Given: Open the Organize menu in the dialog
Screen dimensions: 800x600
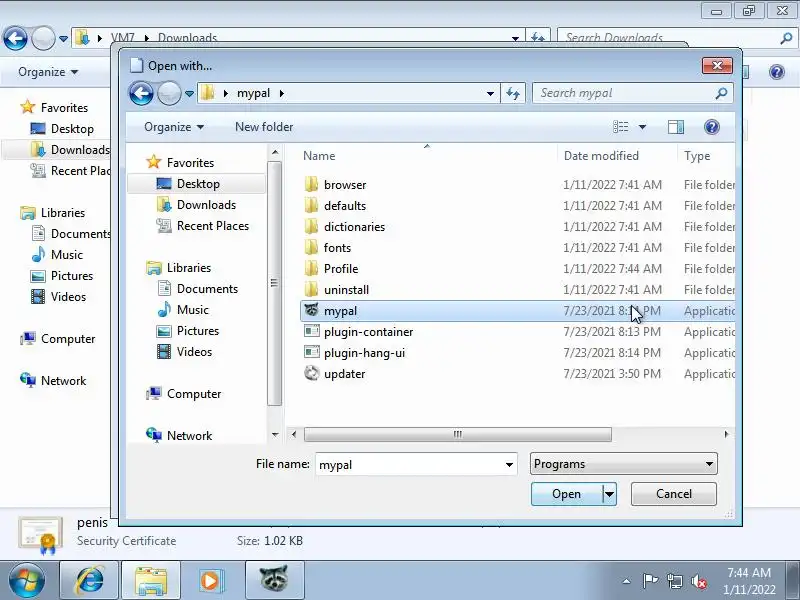Looking at the screenshot, I should (x=174, y=127).
